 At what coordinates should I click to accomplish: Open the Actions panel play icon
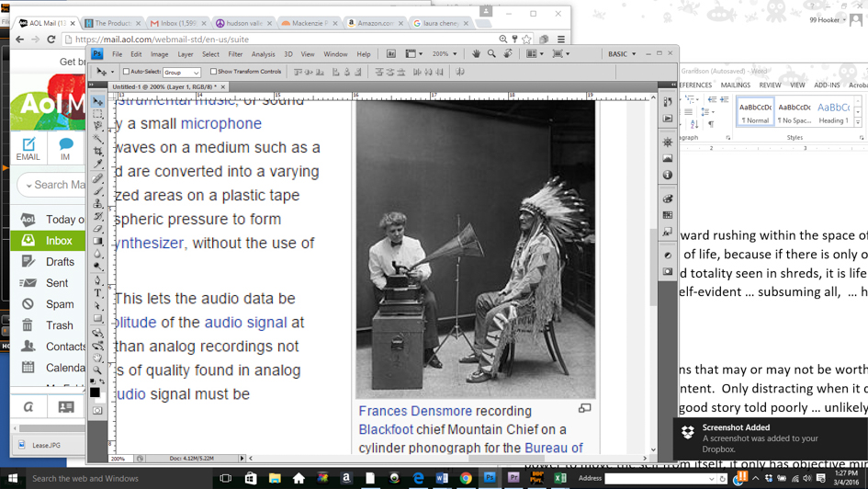coord(668,119)
